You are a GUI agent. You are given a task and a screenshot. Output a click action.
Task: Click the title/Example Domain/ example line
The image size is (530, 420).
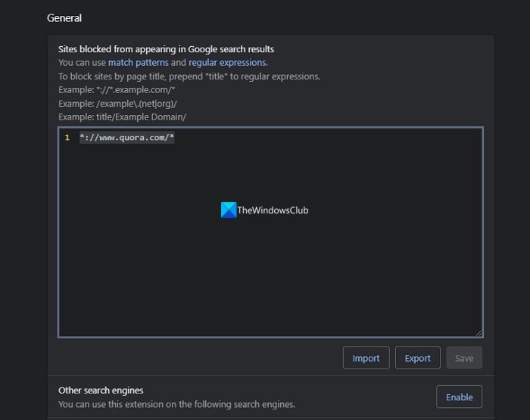click(122, 117)
